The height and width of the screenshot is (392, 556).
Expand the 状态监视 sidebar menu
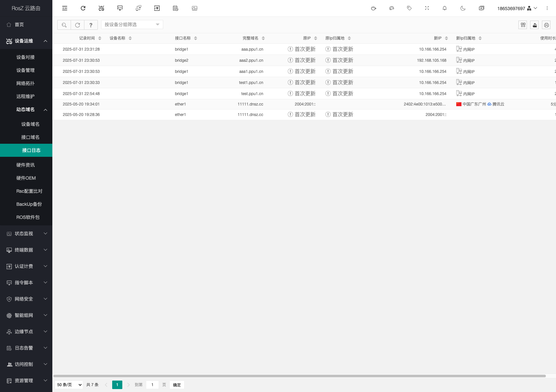coord(26,234)
